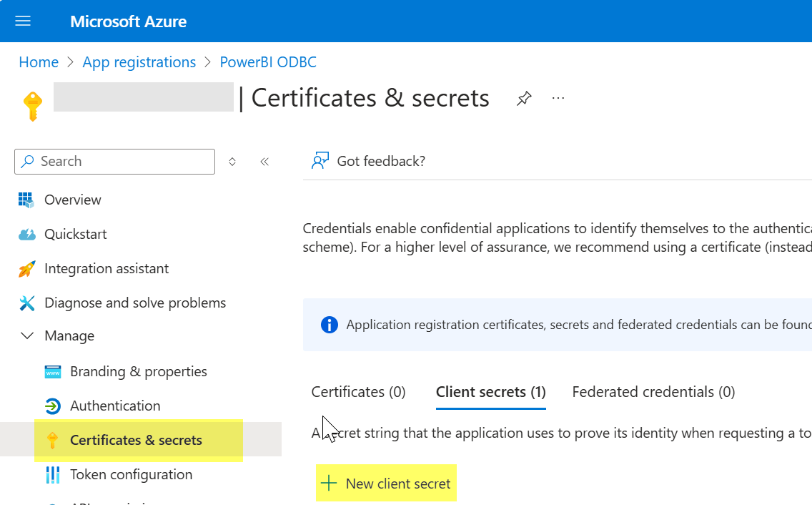Open Overview in the sidebar
The width and height of the screenshot is (812, 505).
pyautogui.click(x=73, y=200)
